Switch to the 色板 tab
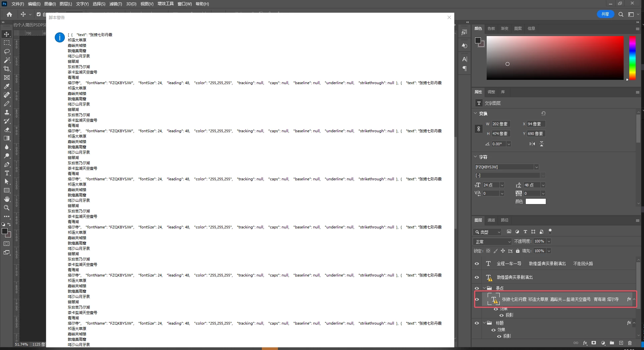 [x=491, y=28]
